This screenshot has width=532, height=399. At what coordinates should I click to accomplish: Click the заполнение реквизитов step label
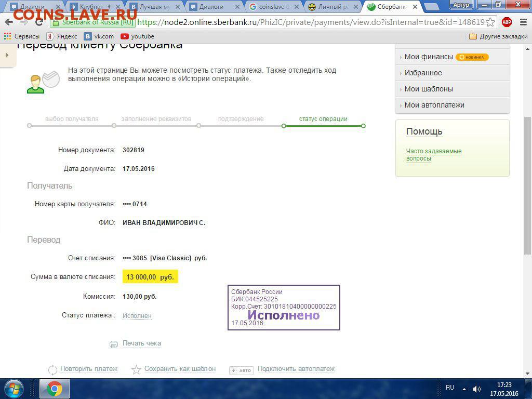(x=156, y=119)
